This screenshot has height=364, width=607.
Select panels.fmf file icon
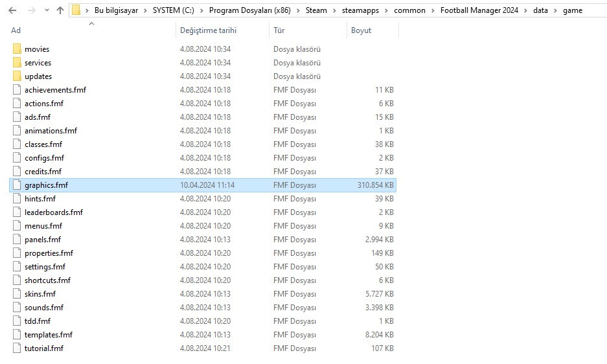coord(17,239)
